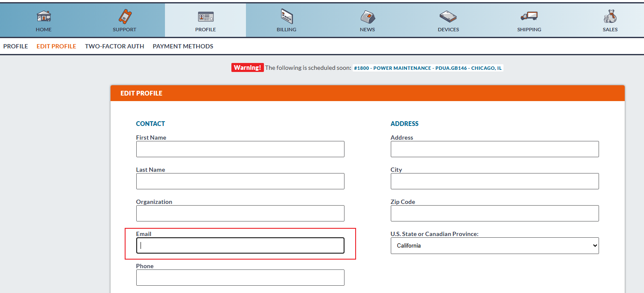Click the Shipping truck icon
The width and height of the screenshot is (644, 293).
pos(529,17)
